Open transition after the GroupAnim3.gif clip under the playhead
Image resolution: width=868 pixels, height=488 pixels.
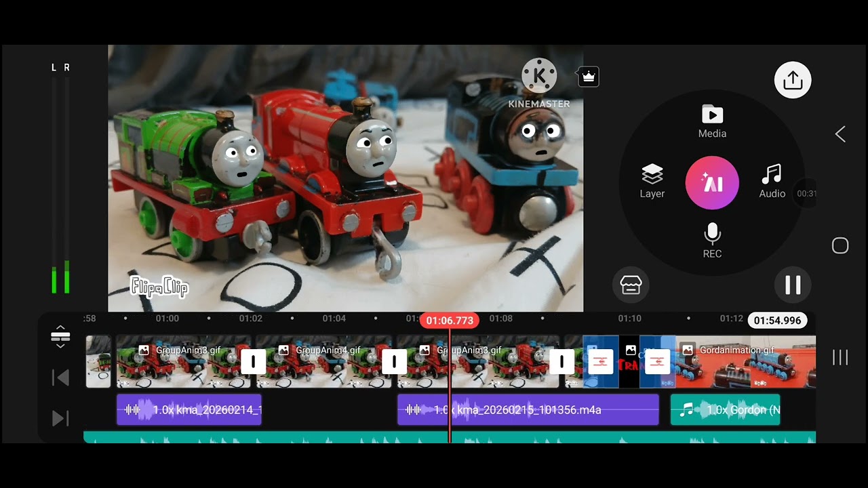tap(561, 361)
